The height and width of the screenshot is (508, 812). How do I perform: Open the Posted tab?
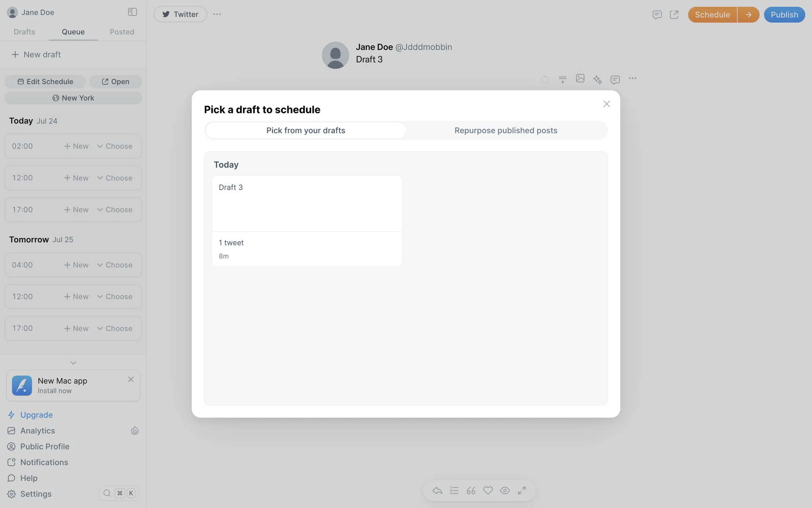pos(122,32)
